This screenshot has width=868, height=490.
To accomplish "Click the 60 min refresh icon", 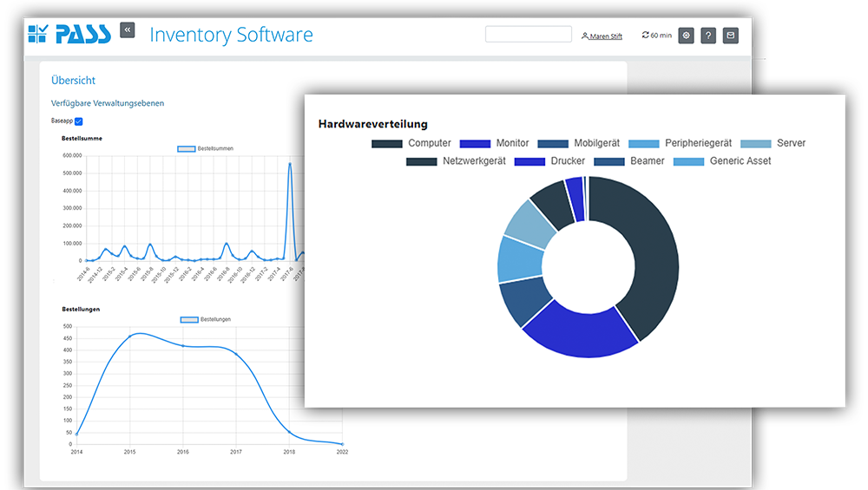I will (x=645, y=36).
